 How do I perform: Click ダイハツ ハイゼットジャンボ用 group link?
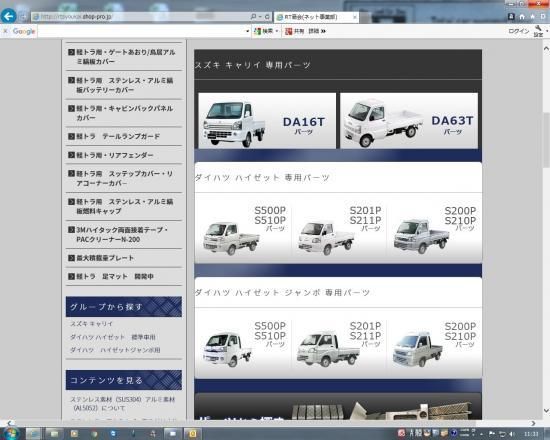pyautogui.click(x=115, y=350)
